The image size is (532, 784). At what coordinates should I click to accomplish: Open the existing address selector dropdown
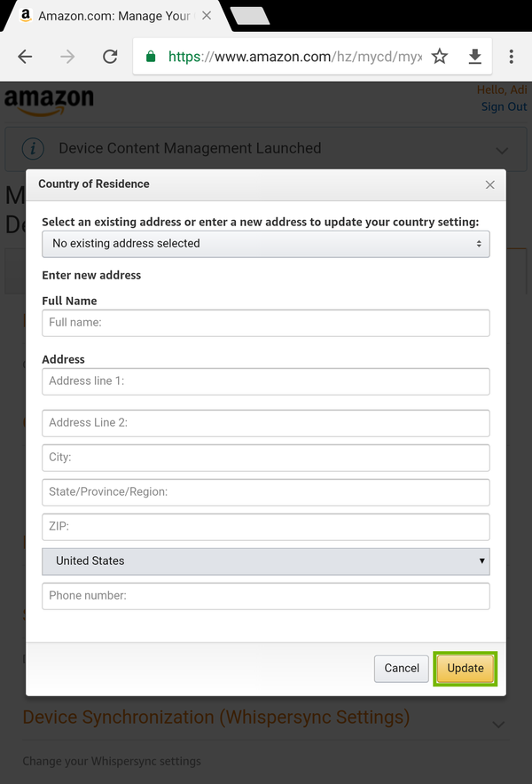point(266,244)
